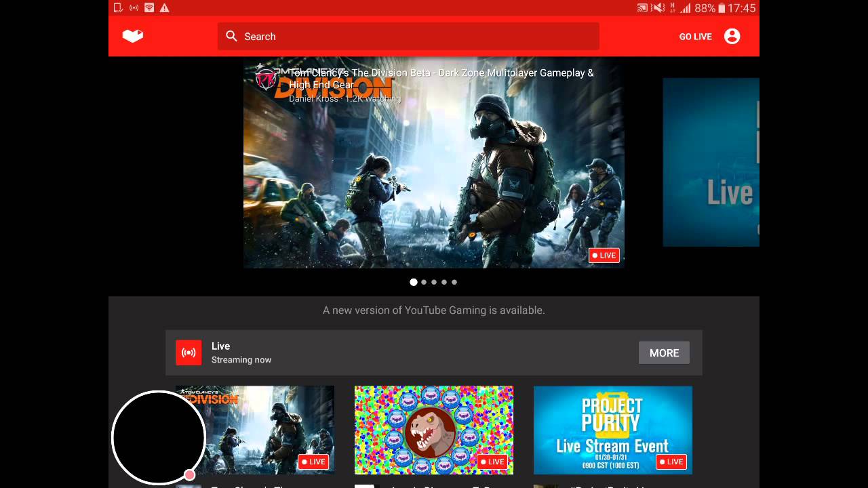Tap the LIVE badge on featured banner
Viewport: 868px width, 488px height.
click(x=604, y=256)
